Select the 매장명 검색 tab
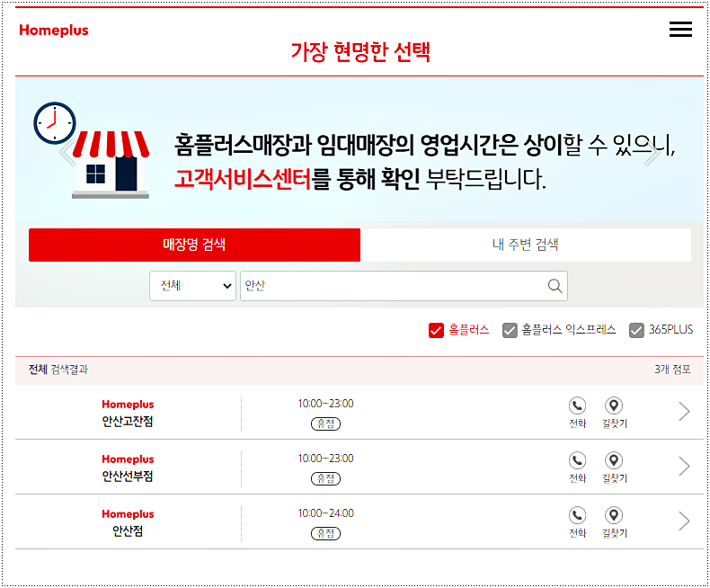This screenshot has width=710, height=588. point(194,245)
